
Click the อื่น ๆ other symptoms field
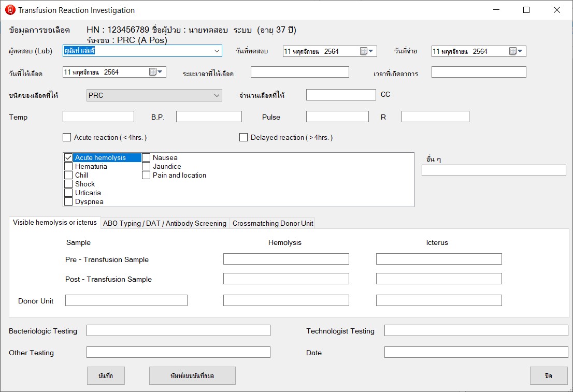[x=494, y=170]
